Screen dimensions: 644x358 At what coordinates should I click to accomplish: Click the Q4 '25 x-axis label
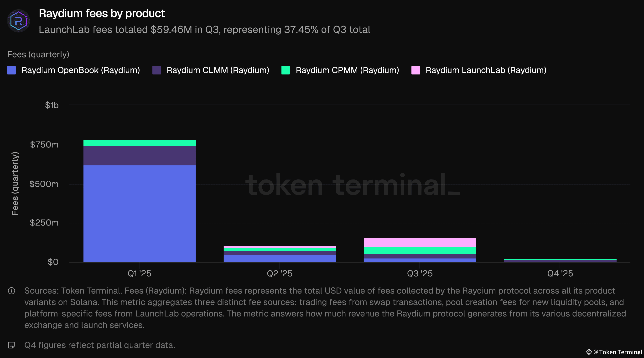[x=560, y=274]
